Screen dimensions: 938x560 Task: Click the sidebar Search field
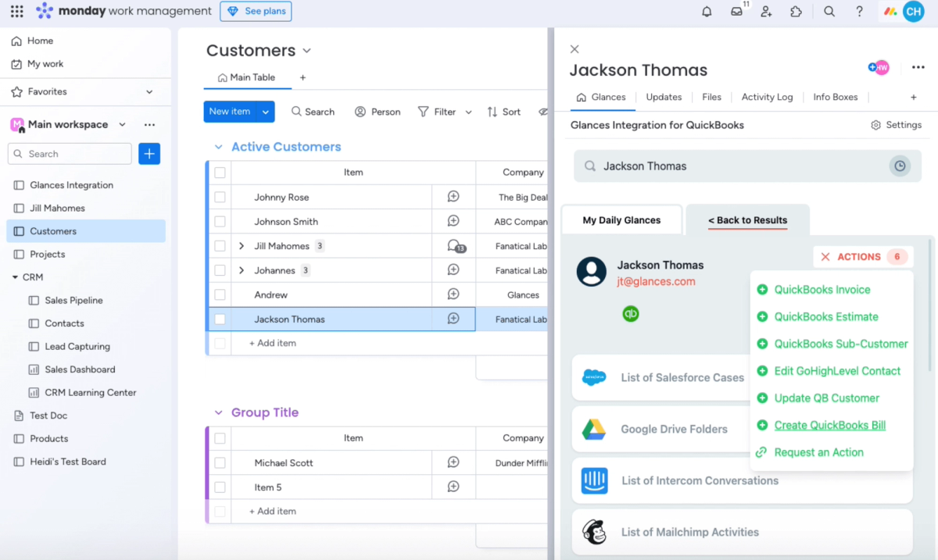70,154
